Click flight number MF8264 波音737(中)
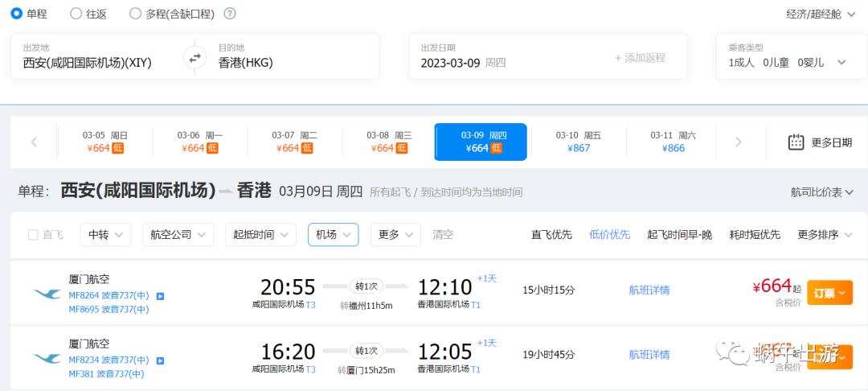Viewport: 868px width, 391px height. tap(108, 296)
